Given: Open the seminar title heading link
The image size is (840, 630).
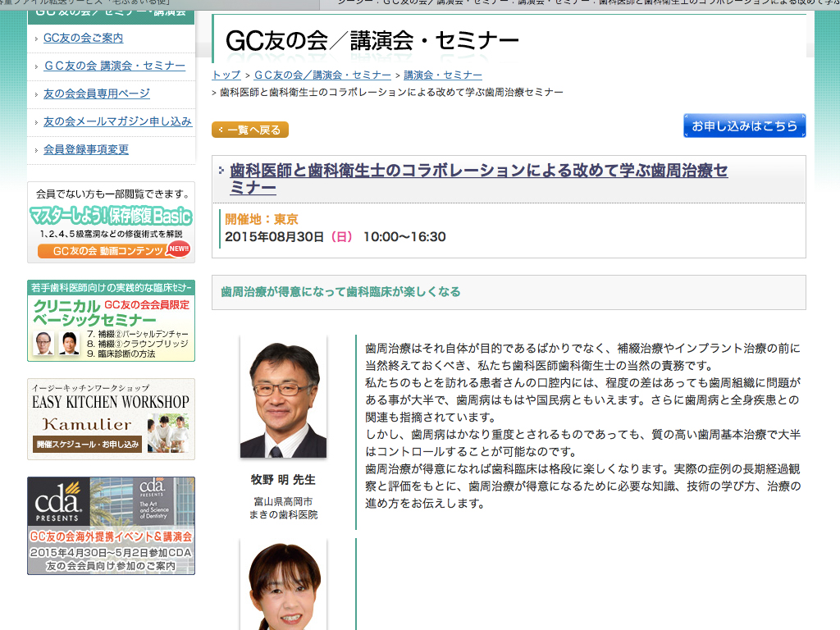Looking at the screenshot, I should coord(478,179).
